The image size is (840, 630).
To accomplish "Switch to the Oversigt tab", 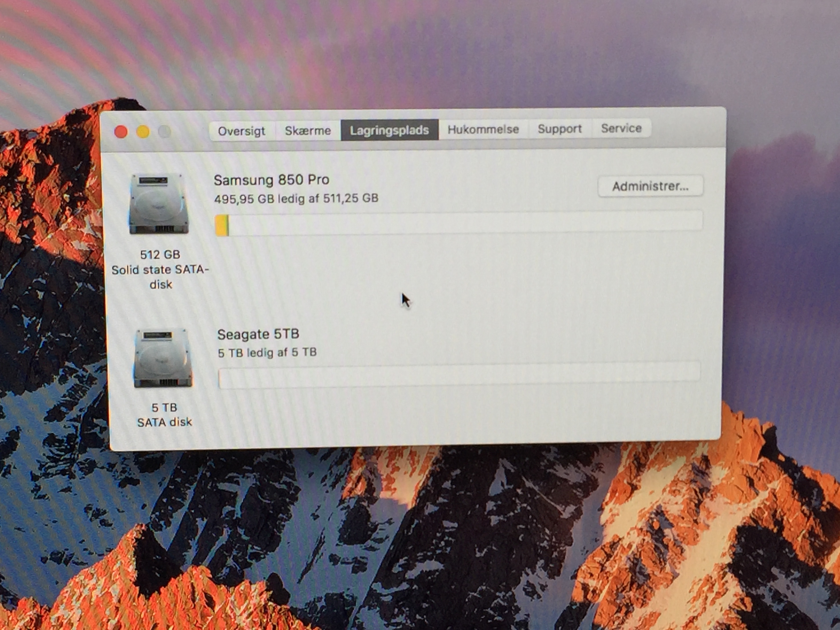I will (241, 131).
